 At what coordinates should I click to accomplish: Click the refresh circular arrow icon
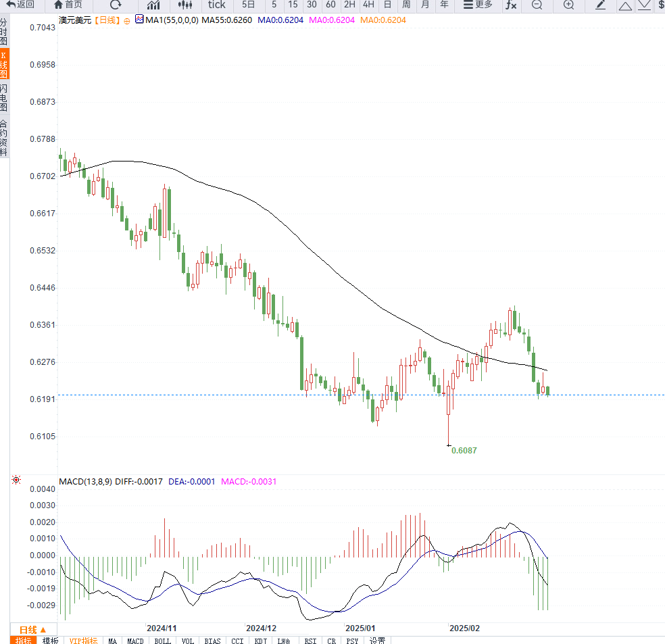[x=116, y=5]
